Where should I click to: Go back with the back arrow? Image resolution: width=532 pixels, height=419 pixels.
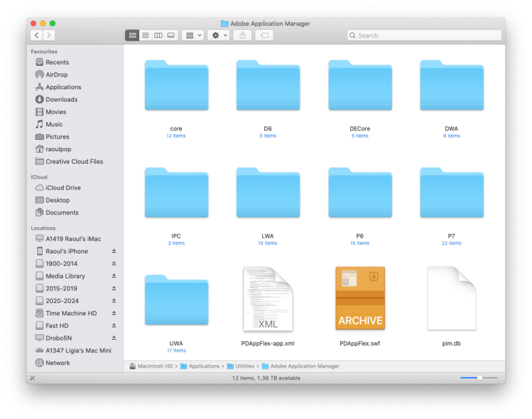pos(36,35)
